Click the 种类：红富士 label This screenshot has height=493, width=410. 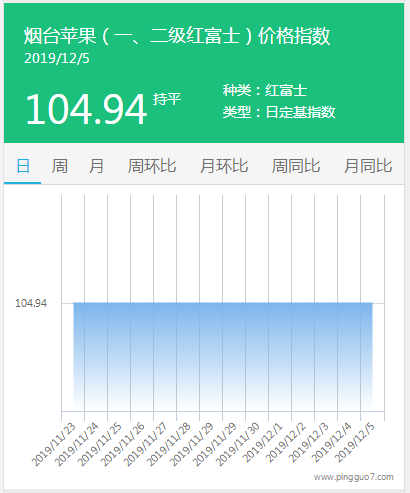(265, 90)
